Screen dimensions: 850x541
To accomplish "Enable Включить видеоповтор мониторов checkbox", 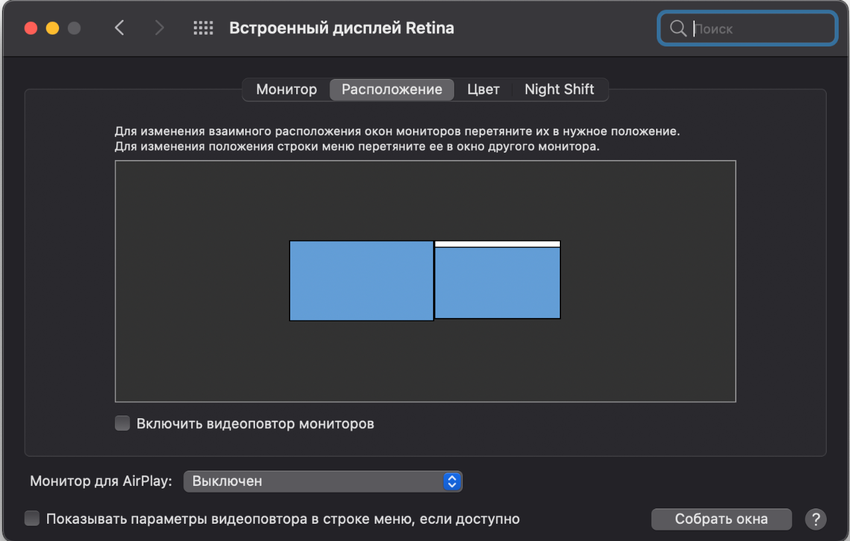I will 123,423.
